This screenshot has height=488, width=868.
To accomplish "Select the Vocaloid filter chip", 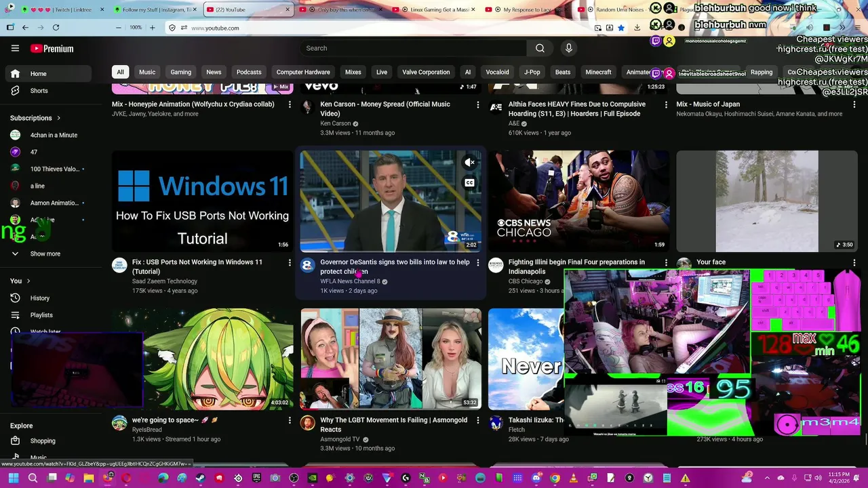I will 497,72.
